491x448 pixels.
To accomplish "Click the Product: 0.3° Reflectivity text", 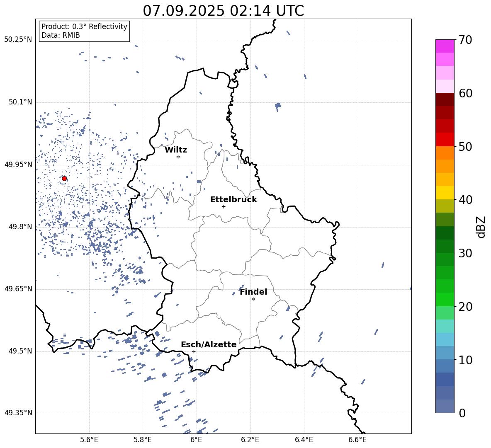I will pos(85,26).
